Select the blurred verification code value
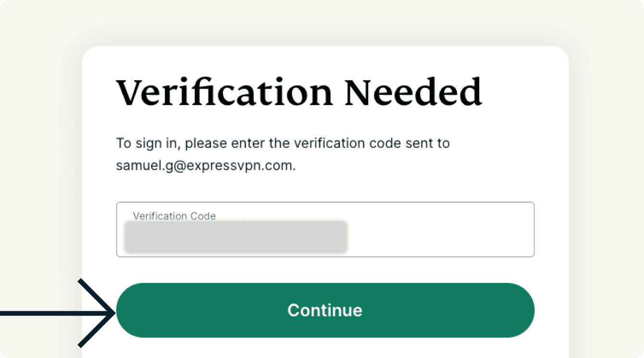Viewport: 644px width, 358px height. (235, 237)
